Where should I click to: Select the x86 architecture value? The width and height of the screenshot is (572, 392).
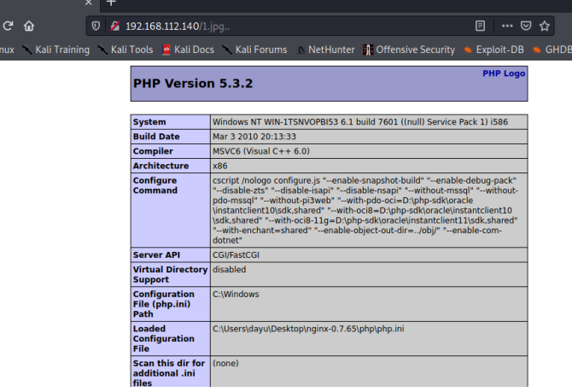220,166
